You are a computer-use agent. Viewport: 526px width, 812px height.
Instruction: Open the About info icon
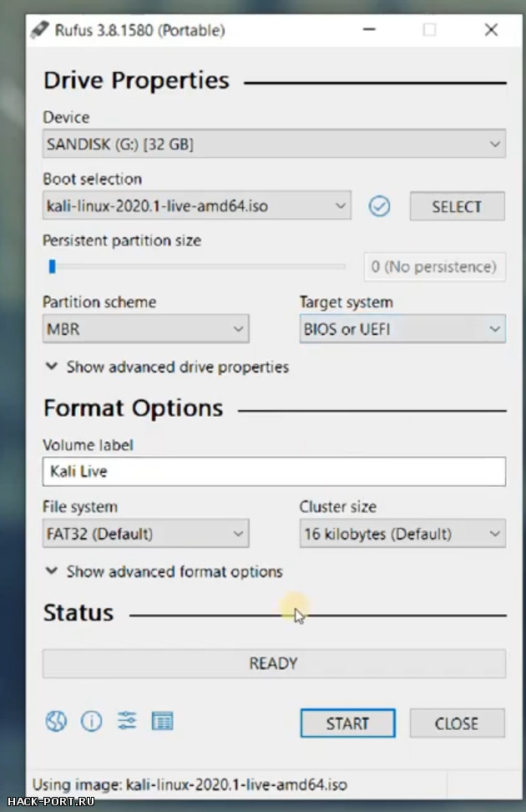92,721
